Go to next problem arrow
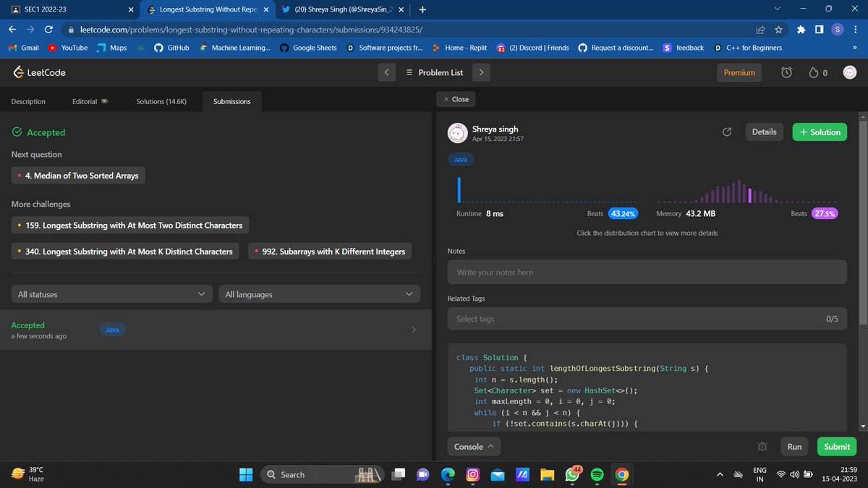This screenshot has width=868, height=488. [481, 72]
